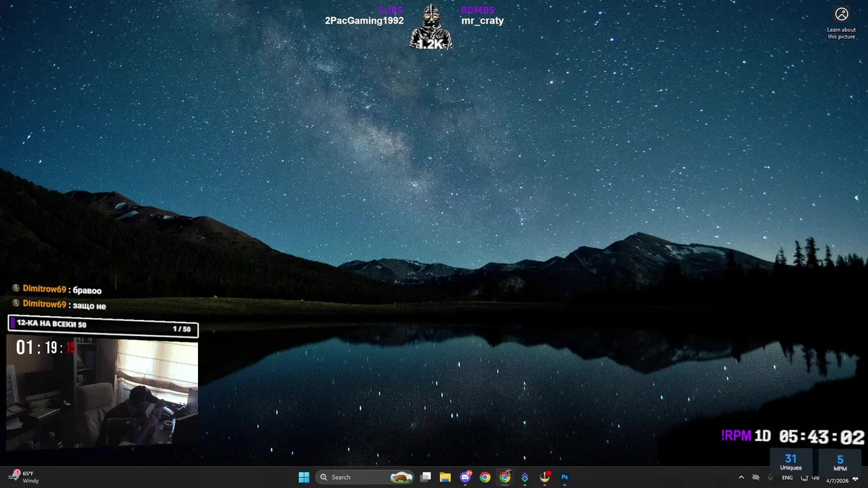Click the 2PacGaming1992 subscriber name
868x488 pixels.
coord(364,20)
